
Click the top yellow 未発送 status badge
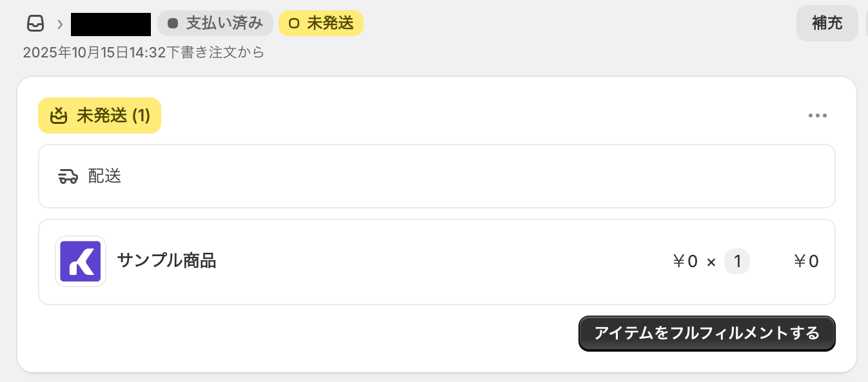tap(321, 24)
